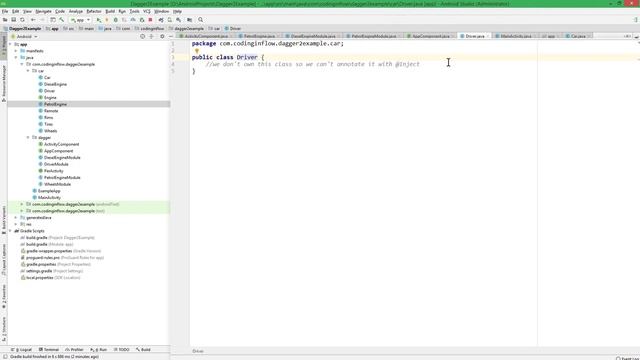Viewport: 640px width, 360px height.
Task: Switch to the MainActivity.java tab
Action: tap(516, 36)
